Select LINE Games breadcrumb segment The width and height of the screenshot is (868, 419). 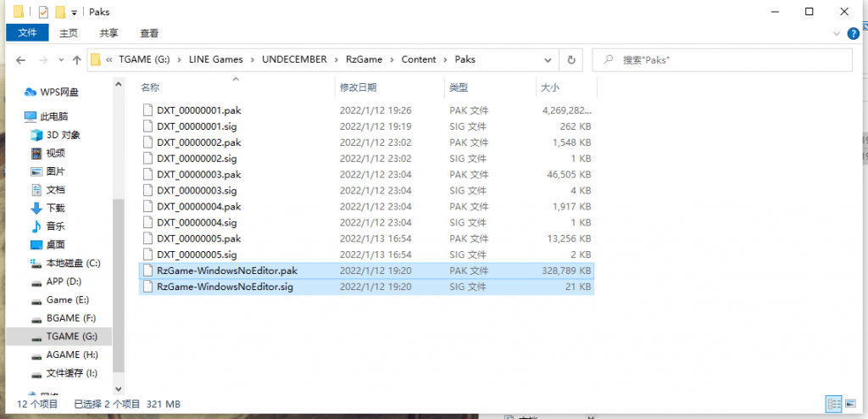coord(216,59)
